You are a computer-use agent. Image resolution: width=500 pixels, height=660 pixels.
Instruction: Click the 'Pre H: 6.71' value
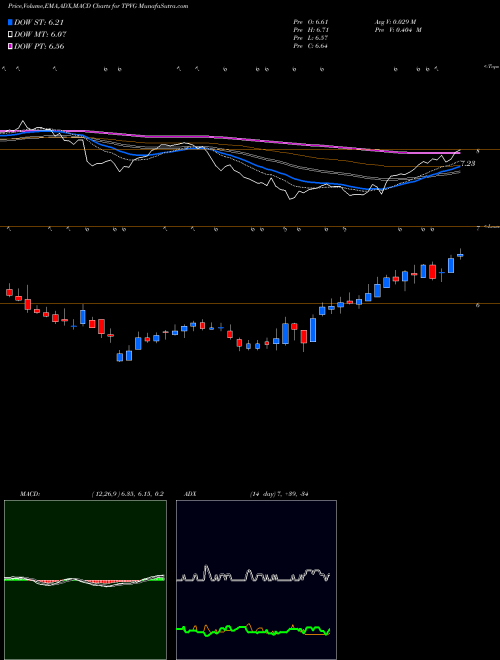pos(311,30)
